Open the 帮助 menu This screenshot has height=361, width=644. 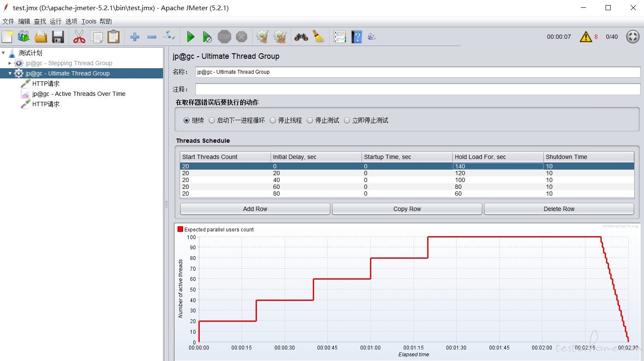coord(105,21)
